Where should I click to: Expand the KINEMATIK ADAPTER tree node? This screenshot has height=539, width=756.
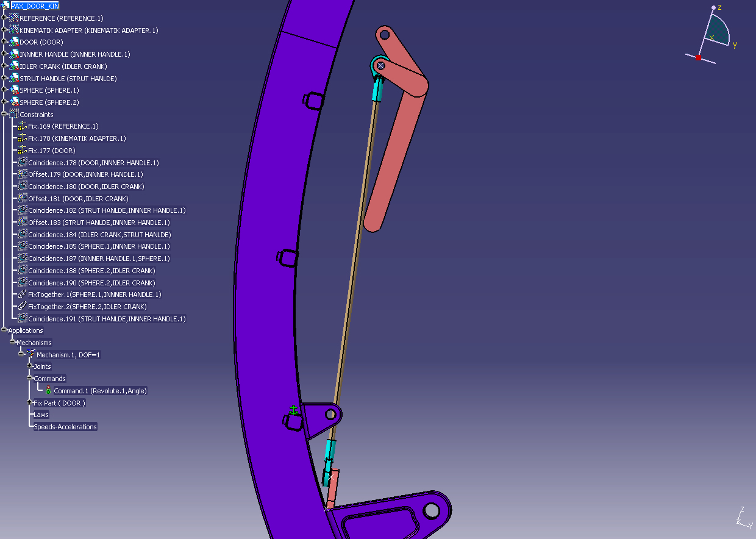coord(4,30)
